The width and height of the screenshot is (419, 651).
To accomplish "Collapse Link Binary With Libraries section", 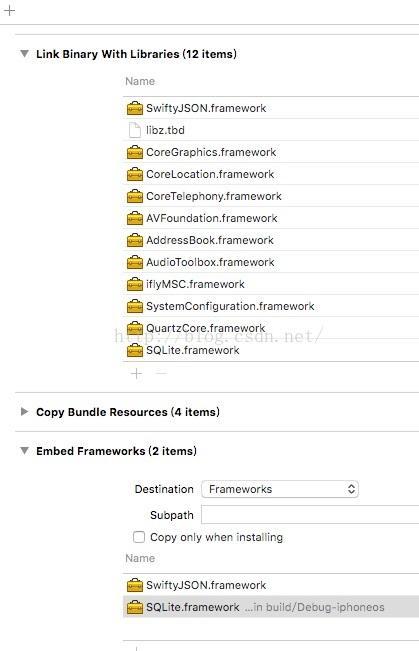I will click(25, 54).
